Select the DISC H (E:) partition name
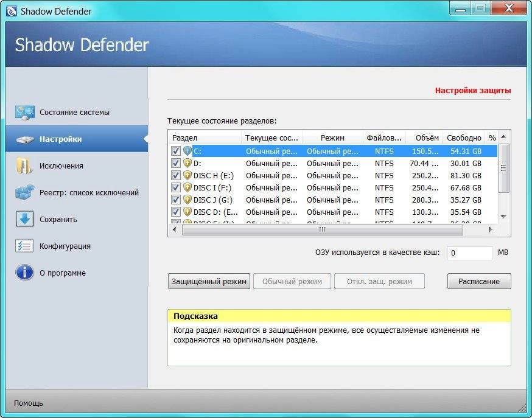Viewport: 532px width, 418px height. (214, 176)
